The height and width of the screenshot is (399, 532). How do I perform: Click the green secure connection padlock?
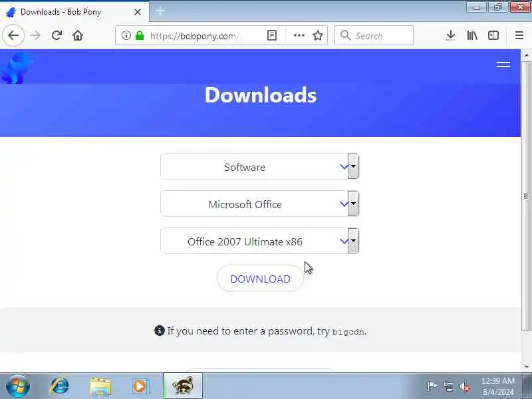coord(140,35)
